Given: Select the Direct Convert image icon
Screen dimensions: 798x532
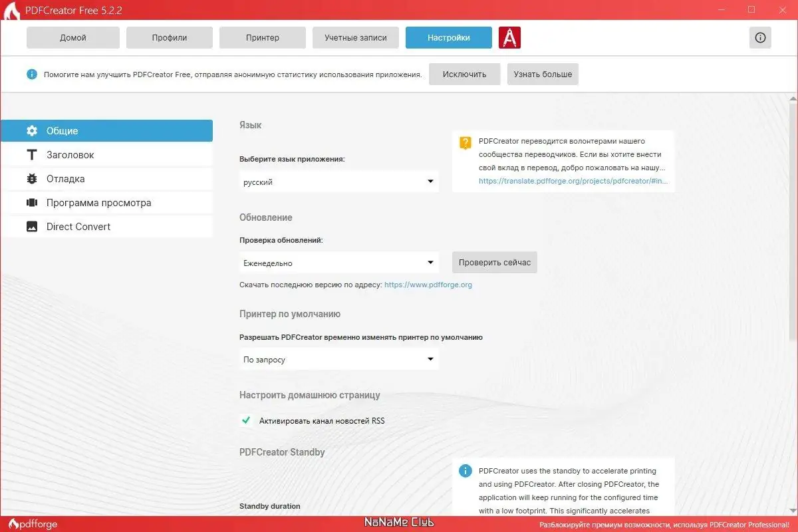Looking at the screenshot, I should pyautogui.click(x=32, y=226).
